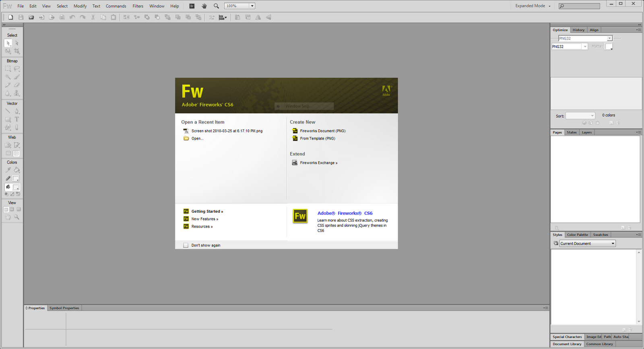Select the Subselection tool
The image size is (644, 349).
(x=17, y=43)
